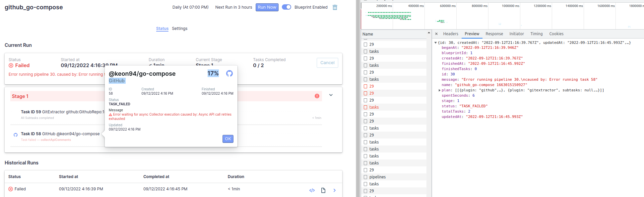The height and width of the screenshot is (197, 644).
Task: Expand the plan array in JSON preview
Action: [439, 90]
